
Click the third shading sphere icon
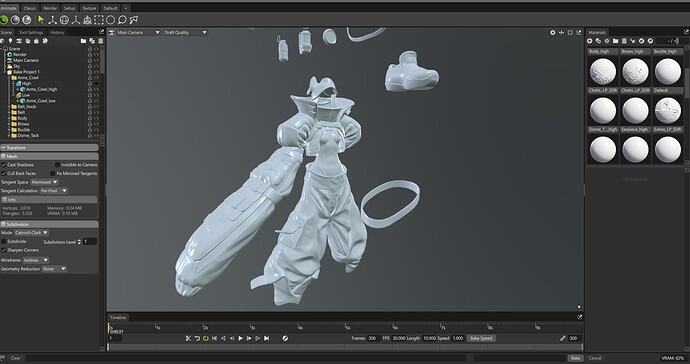[x=27, y=20]
